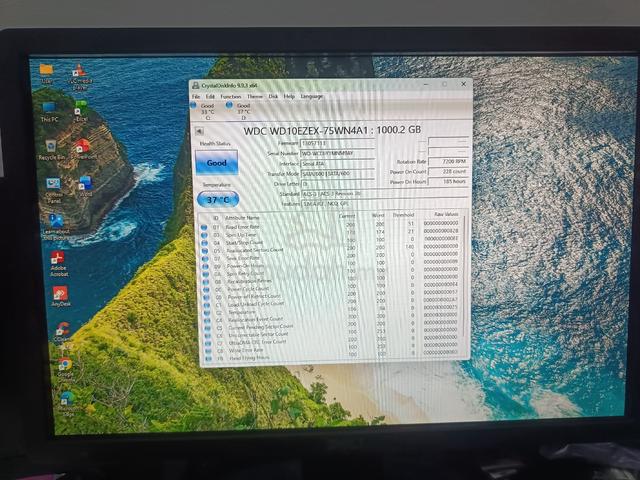Open the Microsoft Edge desktop shortcut
This screenshot has height=480, width=640.
tap(67, 403)
